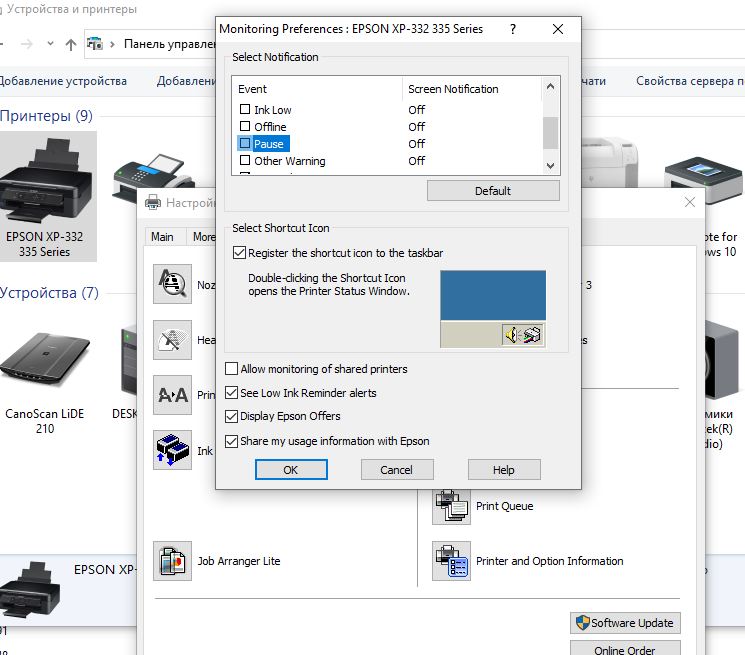Click the Print Queue label
This screenshot has width=745, height=655.
504,506
